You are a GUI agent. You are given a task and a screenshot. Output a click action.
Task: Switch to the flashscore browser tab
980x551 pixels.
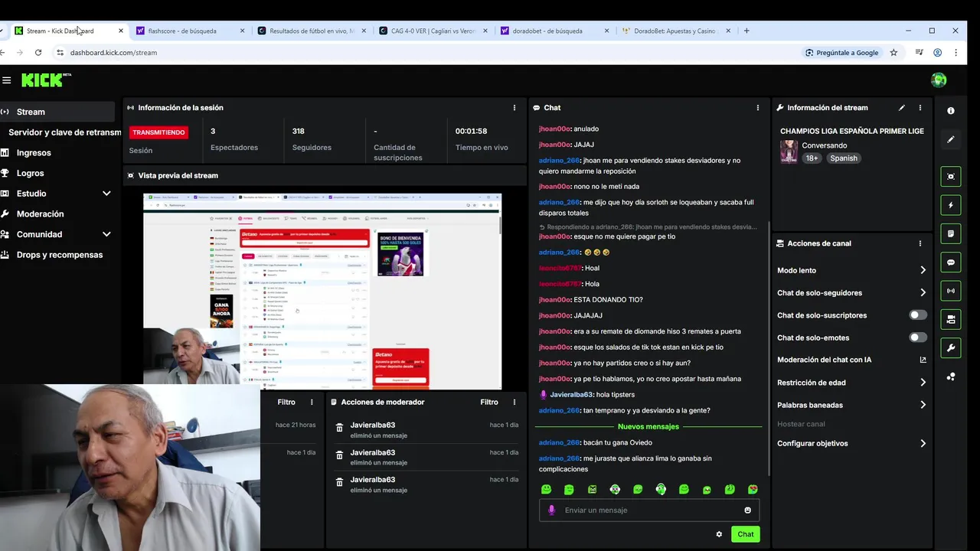pyautogui.click(x=190, y=31)
